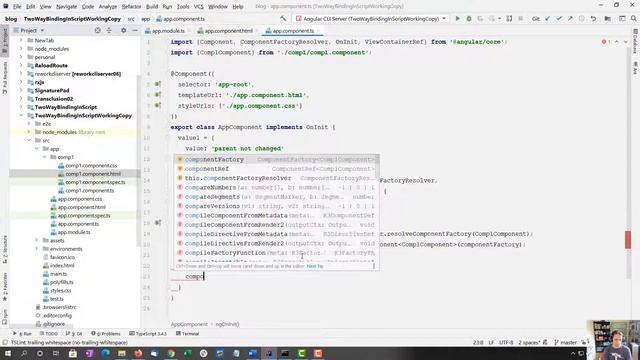Open the Problems tool window
The image size is (640, 360).
click(106, 333)
